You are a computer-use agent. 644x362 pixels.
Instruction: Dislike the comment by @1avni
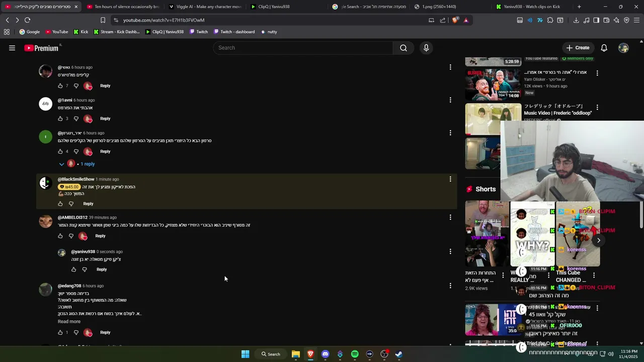click(76, 119)
